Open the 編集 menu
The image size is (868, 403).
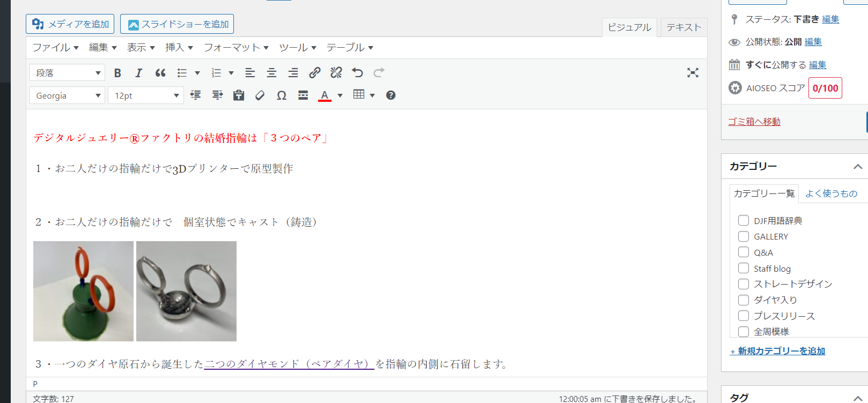point(102,48)
